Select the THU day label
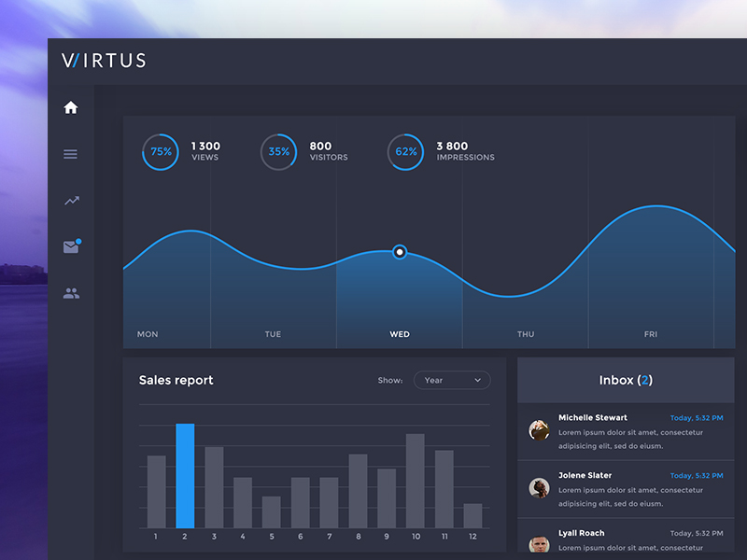 (x=526, y=334)
